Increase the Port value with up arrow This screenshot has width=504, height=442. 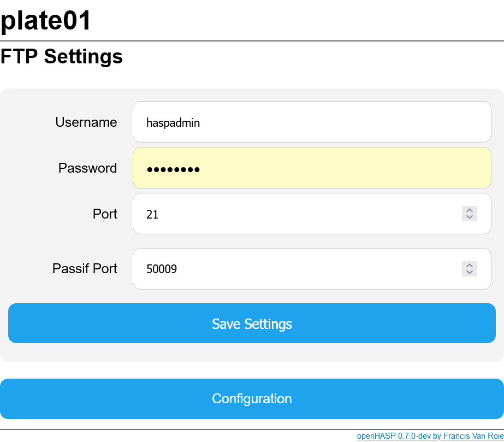point(470,210)
